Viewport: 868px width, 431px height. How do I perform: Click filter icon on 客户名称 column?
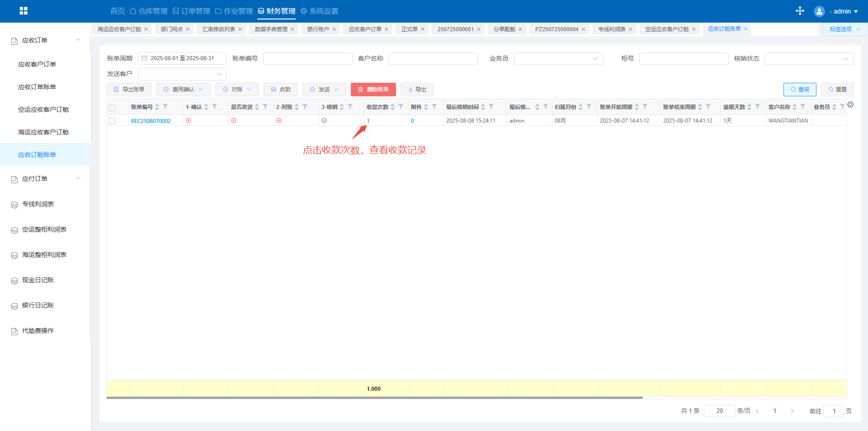(803, 107)
